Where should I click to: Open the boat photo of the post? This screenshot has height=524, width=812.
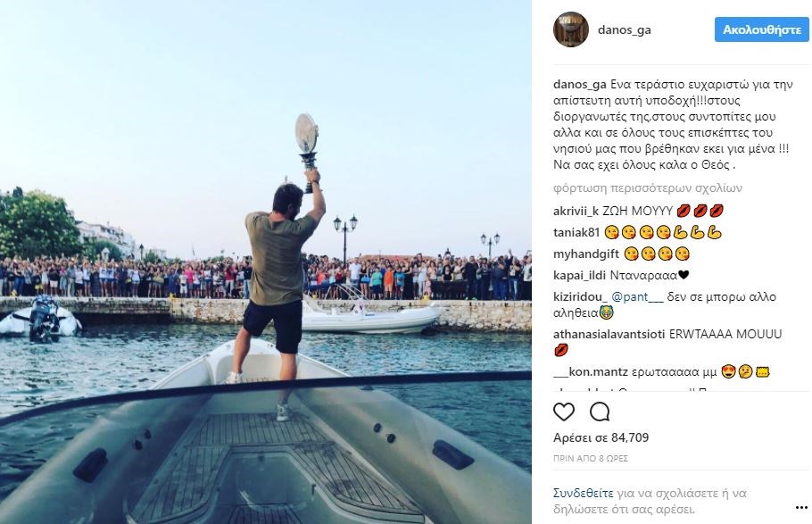point(266,262)
